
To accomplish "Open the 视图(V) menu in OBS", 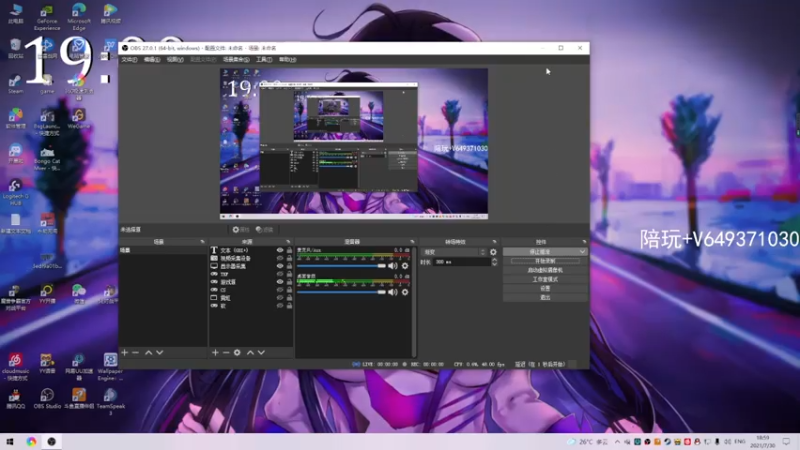I will pos(175,60).
